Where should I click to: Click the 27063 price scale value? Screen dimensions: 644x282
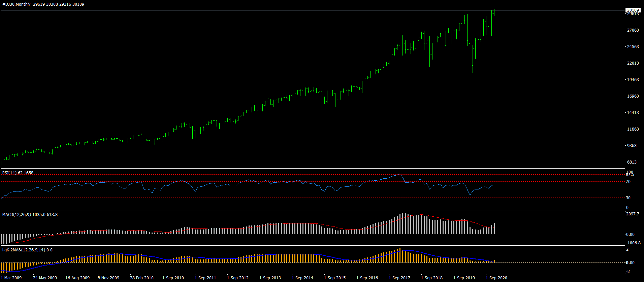tap(633, 30)
